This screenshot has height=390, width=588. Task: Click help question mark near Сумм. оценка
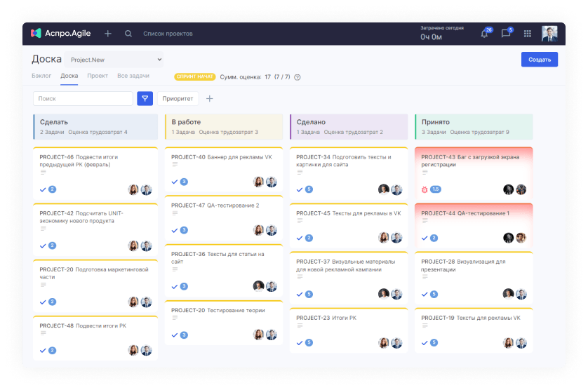[298, 77]
